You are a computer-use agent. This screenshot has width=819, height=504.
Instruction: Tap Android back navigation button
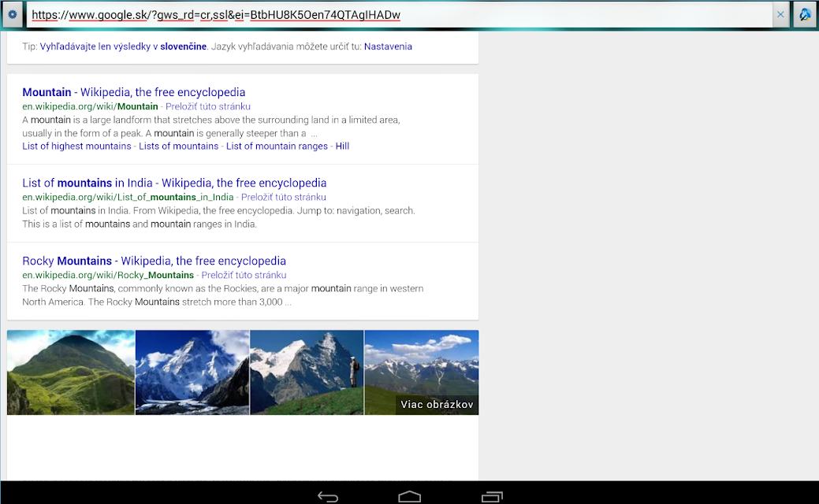pyautogui.click(x=327, y=497)
